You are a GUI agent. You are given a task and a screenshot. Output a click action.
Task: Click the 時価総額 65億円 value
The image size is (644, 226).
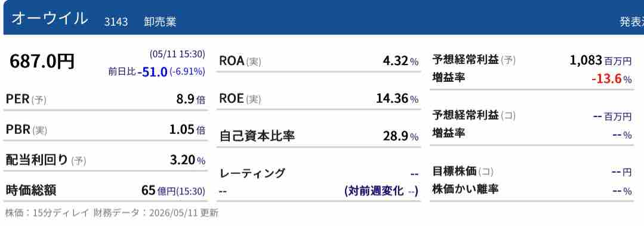(x=173, y=191)
